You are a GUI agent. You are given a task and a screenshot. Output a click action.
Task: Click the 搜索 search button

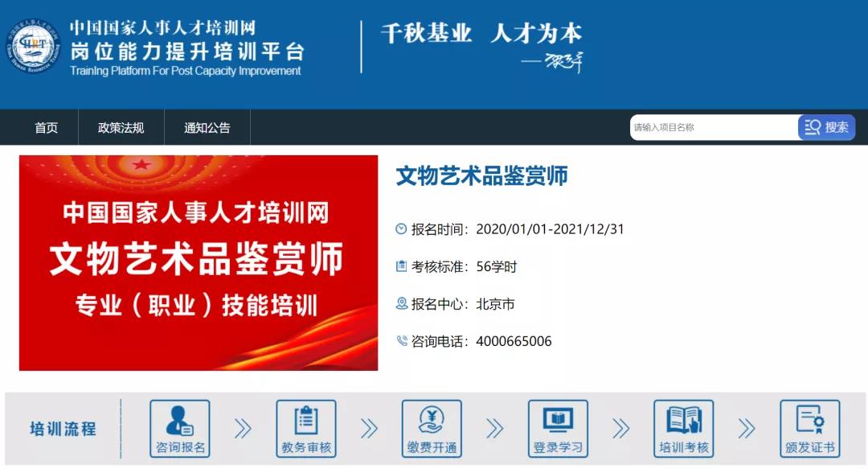[826, 127]
